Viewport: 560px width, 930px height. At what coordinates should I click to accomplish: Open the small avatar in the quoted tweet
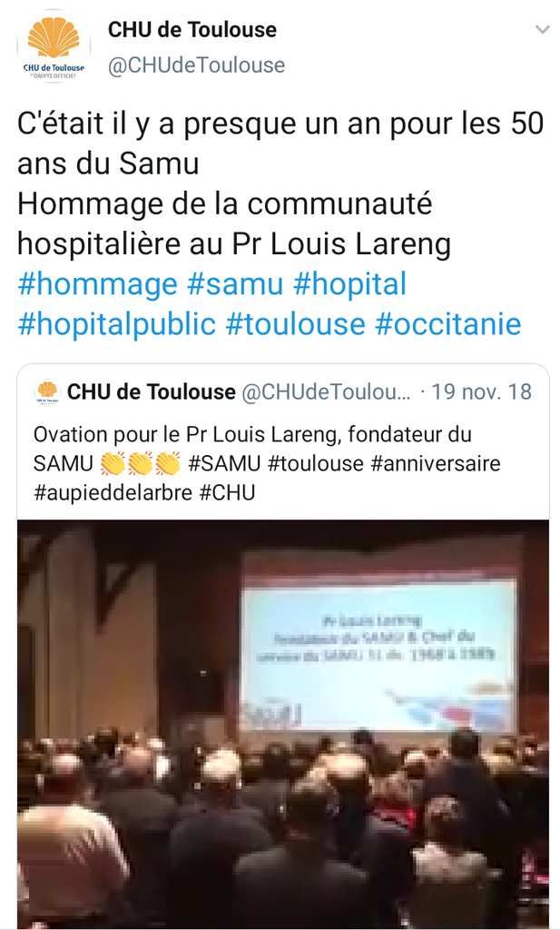(47, 392)
